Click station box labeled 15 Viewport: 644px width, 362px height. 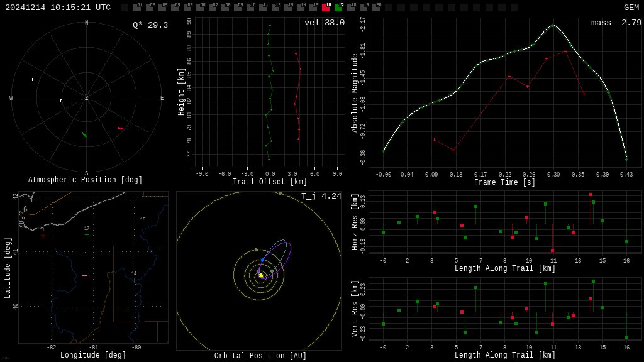313,8
